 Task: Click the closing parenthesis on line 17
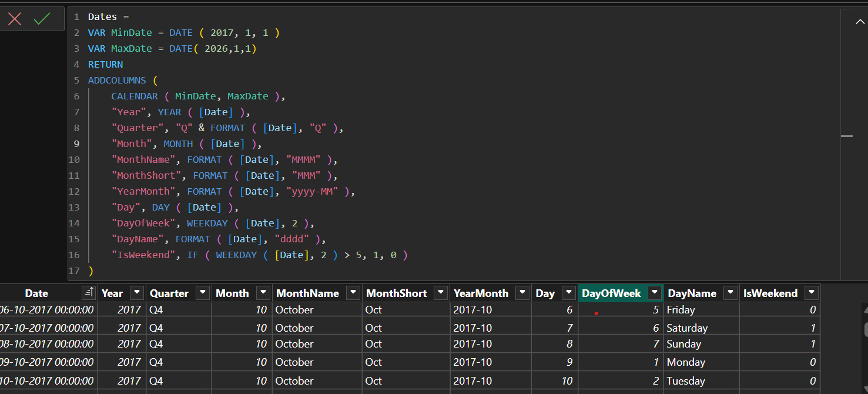tap(91, 271)
